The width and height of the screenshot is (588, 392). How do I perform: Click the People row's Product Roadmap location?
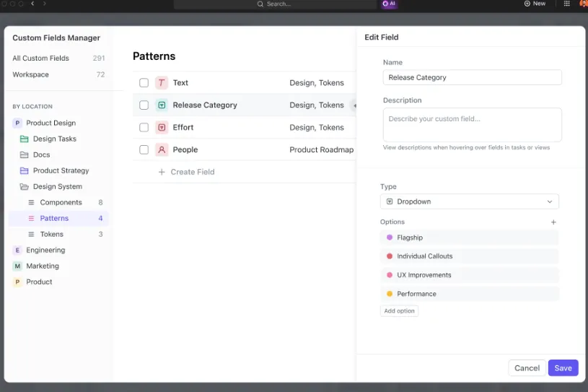(x=321, y=149)
